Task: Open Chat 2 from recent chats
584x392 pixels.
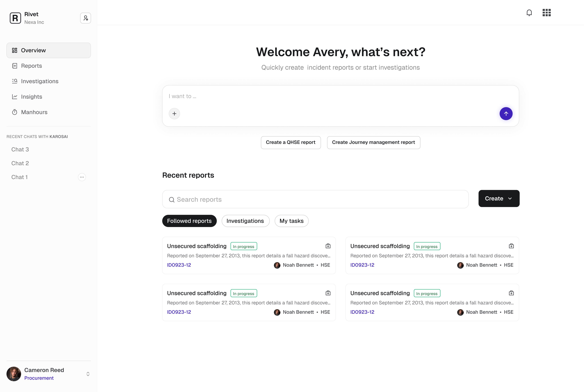Action: point(20,163)
